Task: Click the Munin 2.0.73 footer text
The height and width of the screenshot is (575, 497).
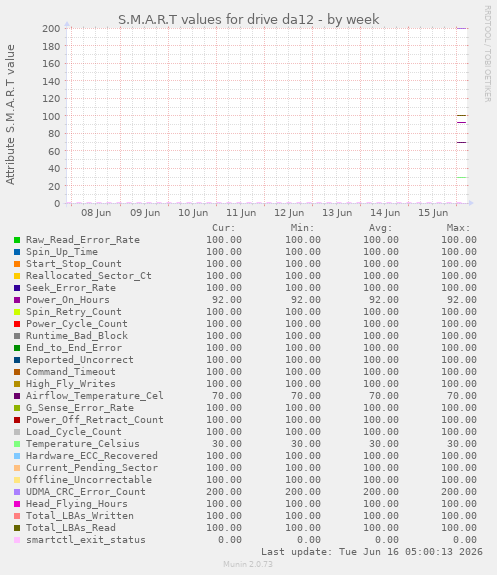Action: coord(248,564)
